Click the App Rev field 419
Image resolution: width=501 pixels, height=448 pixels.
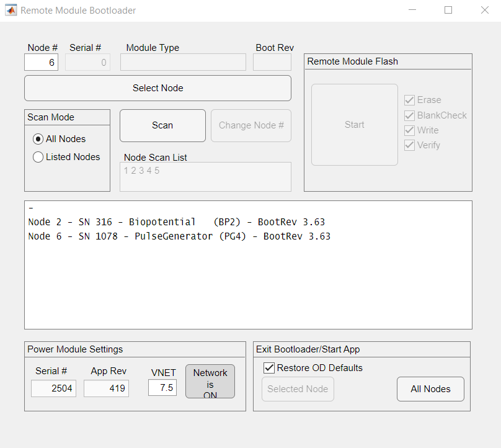[107, 388]
